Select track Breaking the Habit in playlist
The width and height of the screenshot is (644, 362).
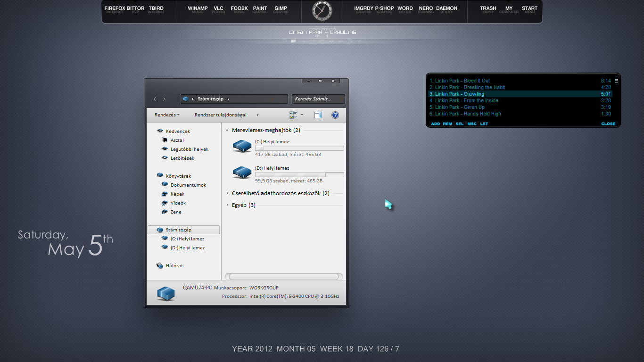point(520,87)
